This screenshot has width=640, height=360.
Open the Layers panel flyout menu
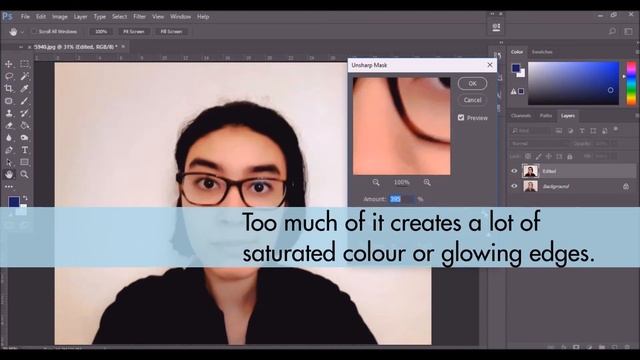pos(636,116)
